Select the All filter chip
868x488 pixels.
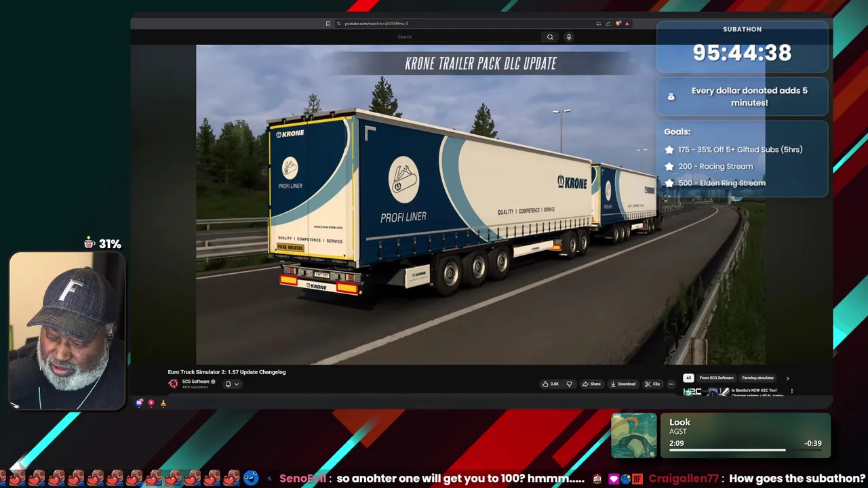point(688,378)
